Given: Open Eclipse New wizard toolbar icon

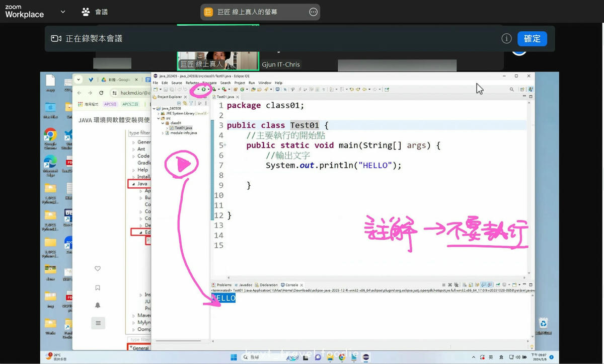Looking at the screenshot, I should [x=155, y=89].
